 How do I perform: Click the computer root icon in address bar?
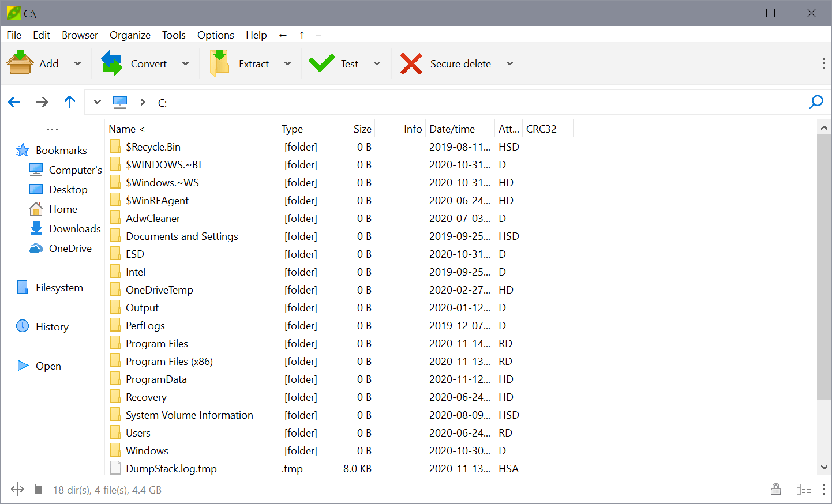[x=120, y=103]
